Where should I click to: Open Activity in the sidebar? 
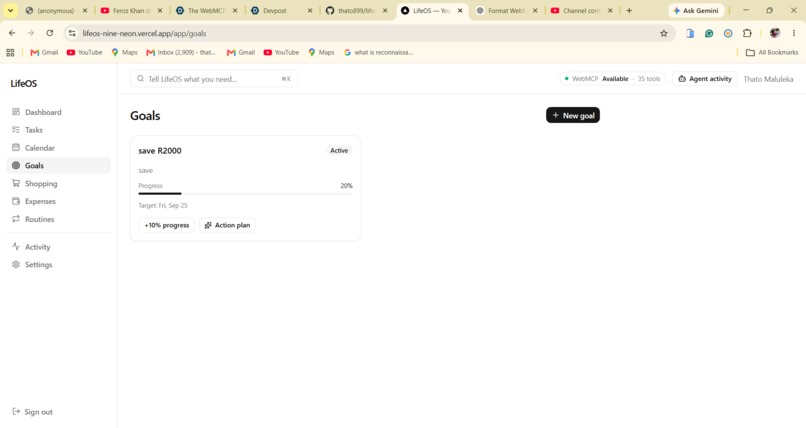[58, 247]
